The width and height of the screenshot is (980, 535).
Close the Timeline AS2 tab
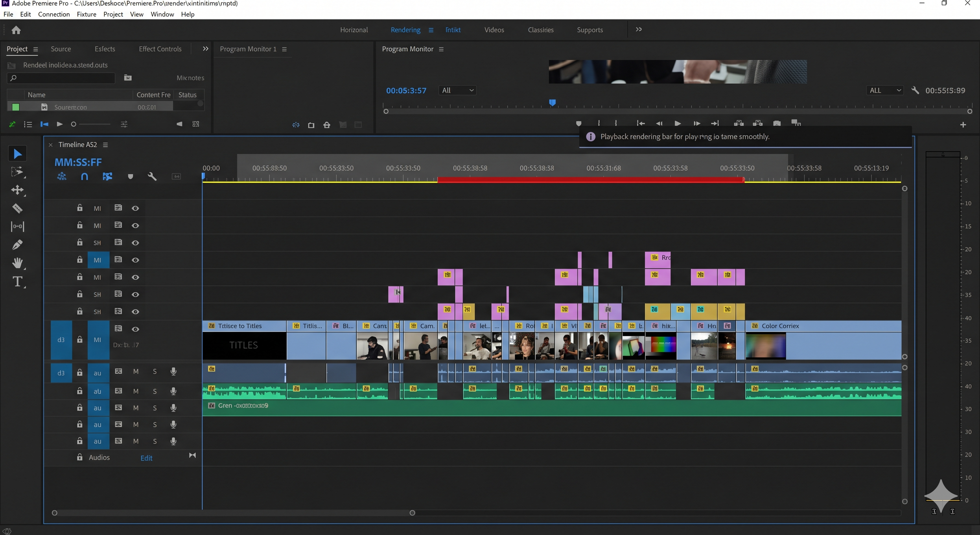point(50,145)
